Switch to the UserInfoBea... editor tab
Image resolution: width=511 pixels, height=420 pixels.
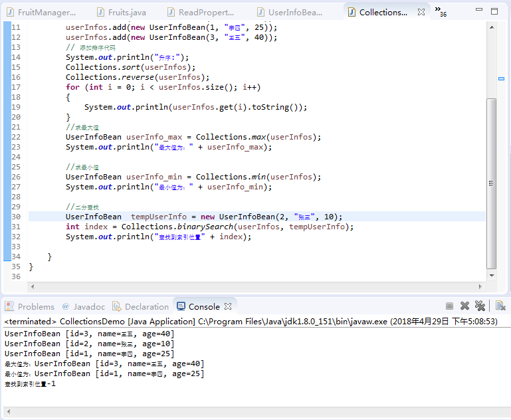[x=290, y=13]
